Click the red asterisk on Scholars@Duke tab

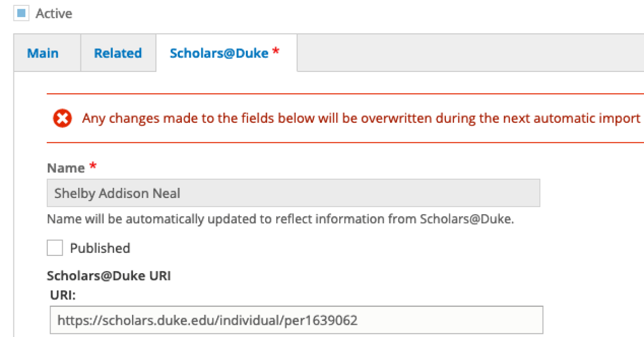[276, 52]
